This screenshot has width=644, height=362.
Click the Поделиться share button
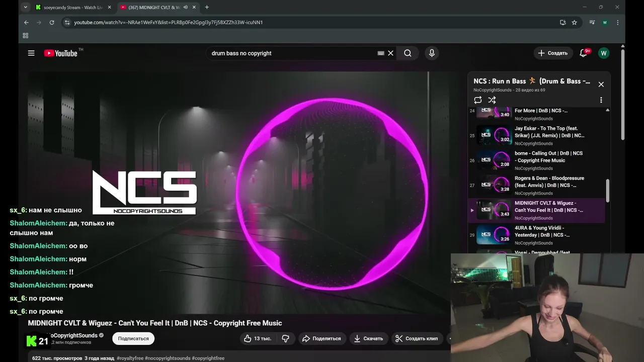pyautogui.click(x=321, y=338)
